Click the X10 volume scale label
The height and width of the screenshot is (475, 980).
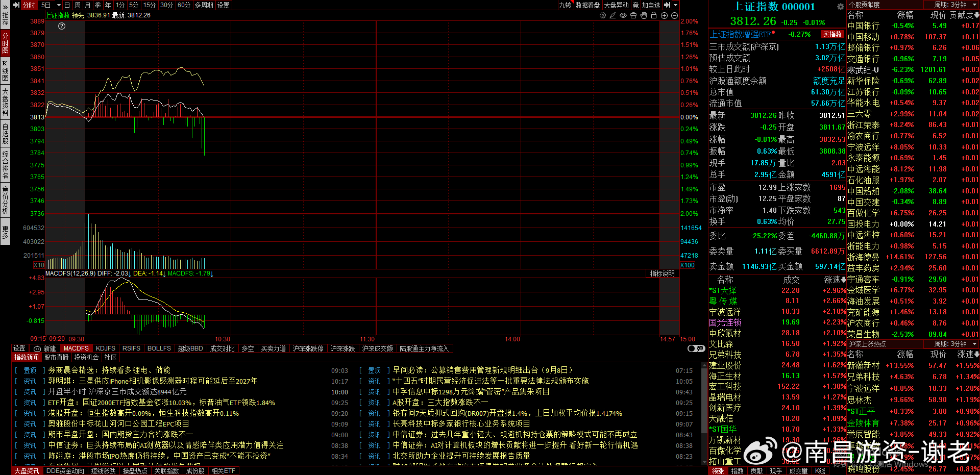point(39,265)
